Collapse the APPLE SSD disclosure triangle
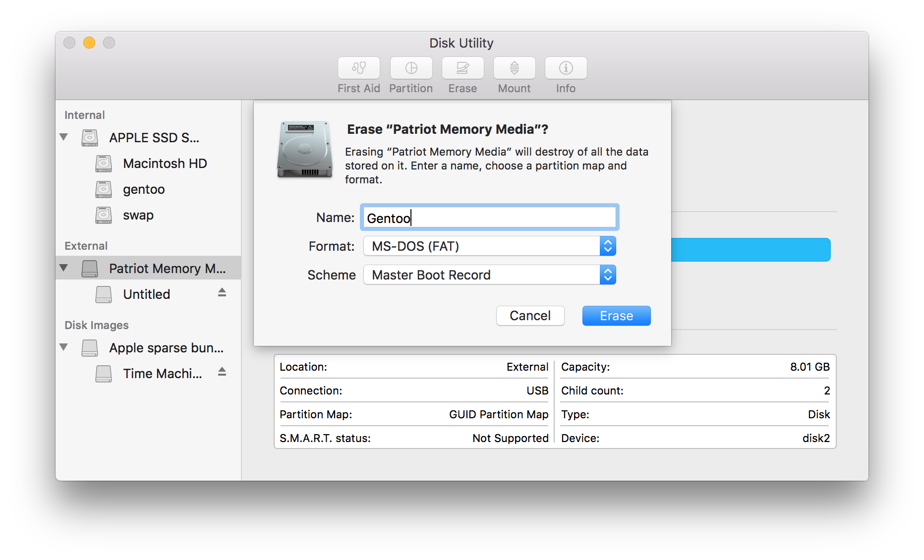Viewport: 924px width, 560px height. [x=63, y=137]
